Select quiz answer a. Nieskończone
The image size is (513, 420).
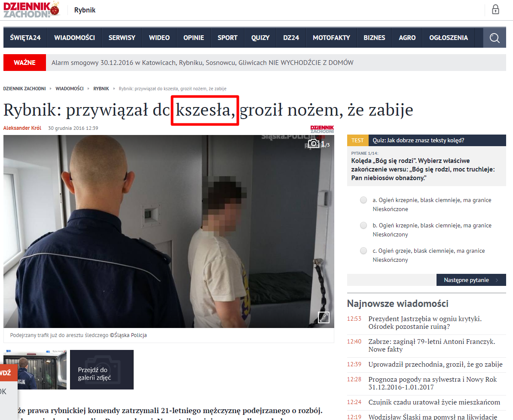(x=363, y=200)
